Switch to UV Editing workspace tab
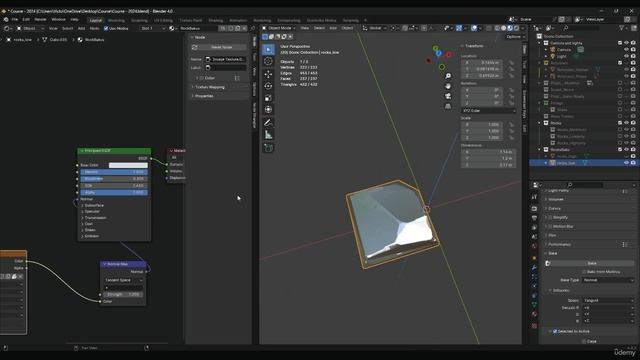The height and width of the screenshot is (360, 640). 163,20
